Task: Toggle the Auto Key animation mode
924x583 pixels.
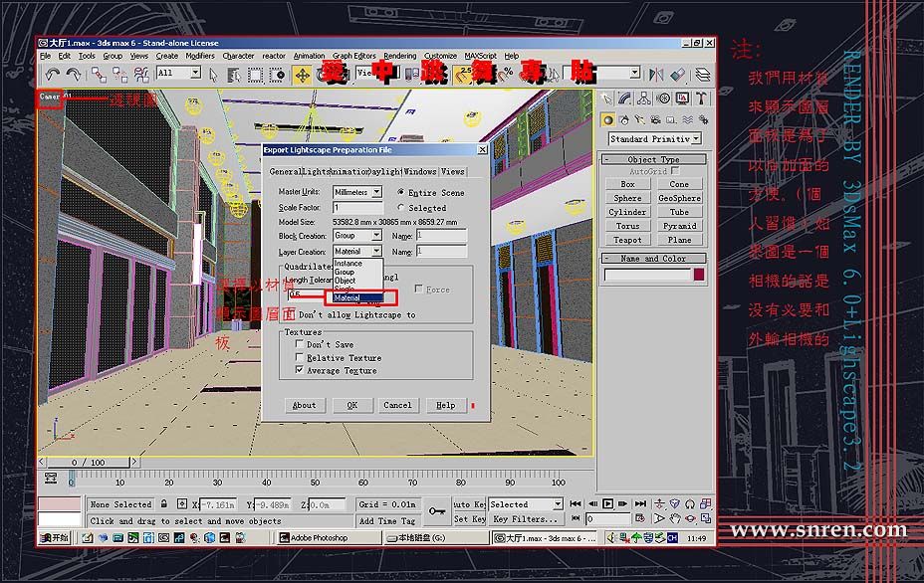Action: coord(470,504)
